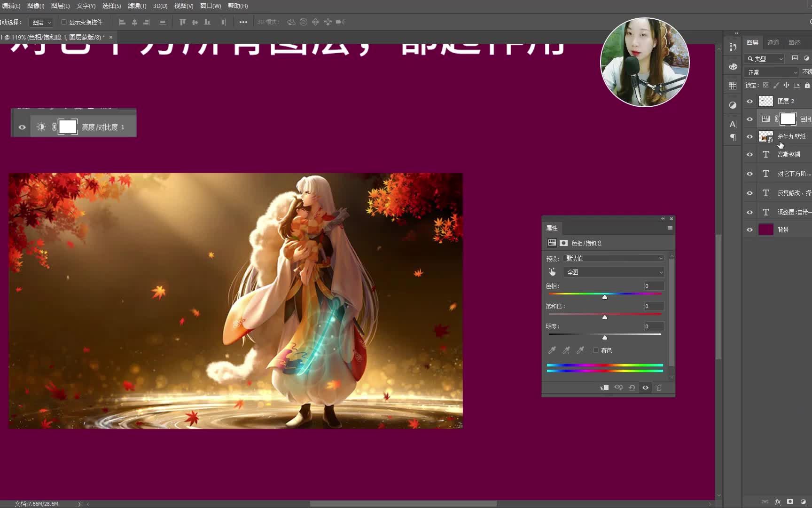This screenshot has height=508, width=812.
Task: Open the 全图 channel range dropdown
Action: (613, 272)
